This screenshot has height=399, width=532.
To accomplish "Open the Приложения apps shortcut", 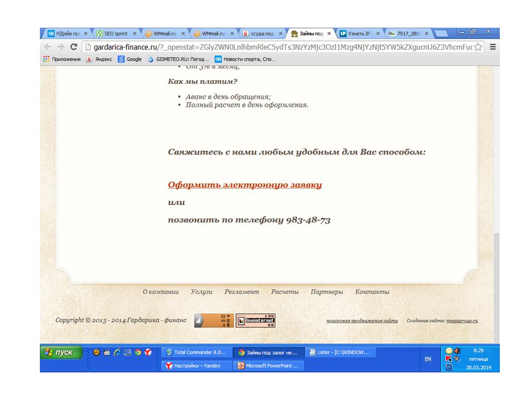I will pos(62,59).
